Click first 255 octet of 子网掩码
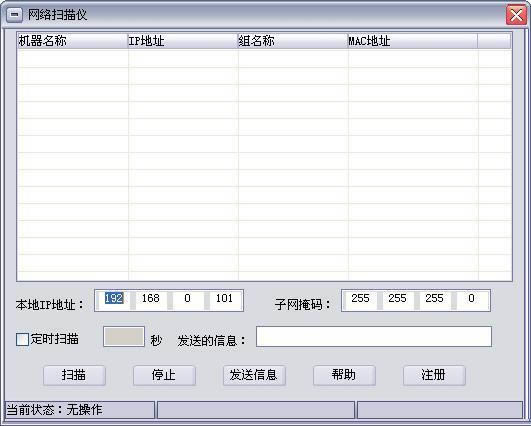 (x=360, y=298)
